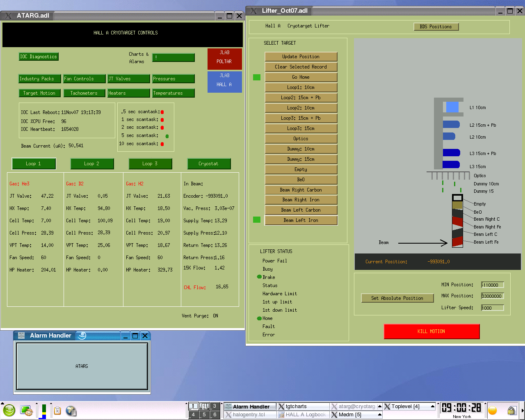Viewport: 525px width, 420px height.
Task: Select Loop1: 10cm target
Action: pyautogui.click(x=301, y=87)
